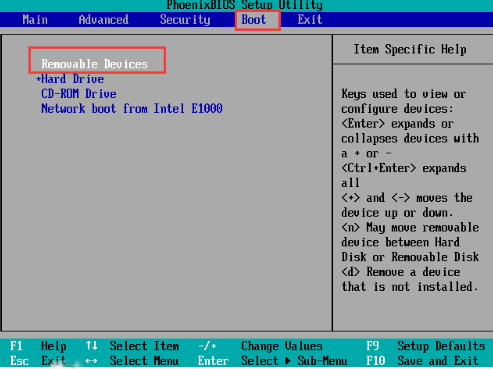
Task: Select the highlighted Boot tab
Action: tap(254, 20)
